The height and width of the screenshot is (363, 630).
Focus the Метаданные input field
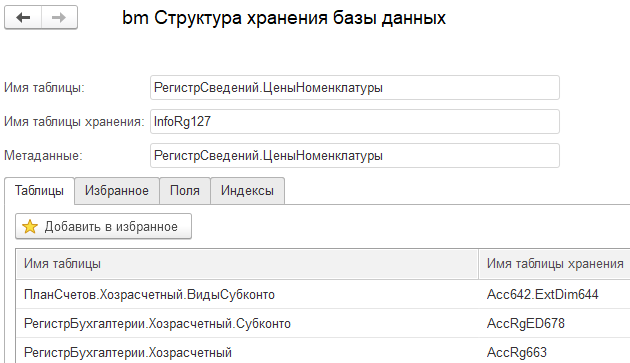(x=355, y=156)
